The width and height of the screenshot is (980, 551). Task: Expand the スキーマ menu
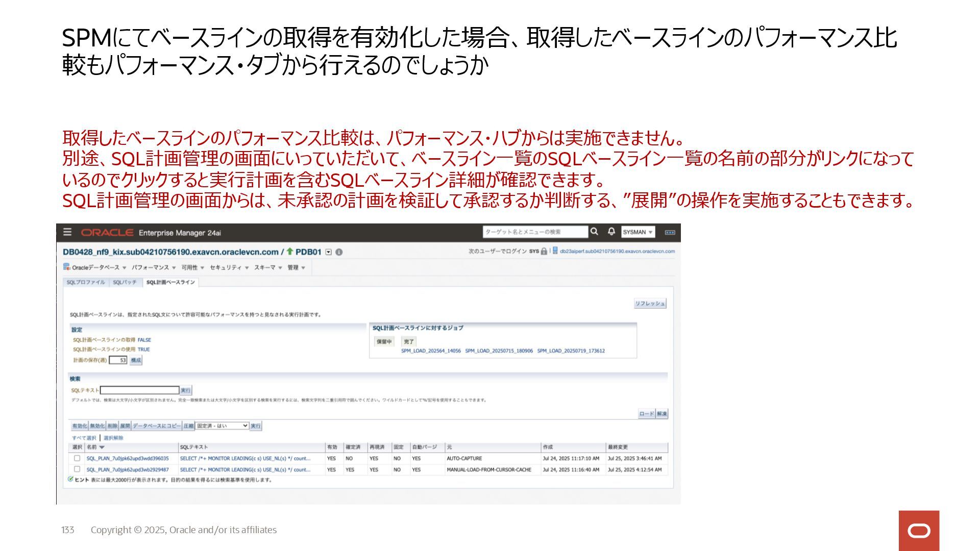click(x=268, y=267)
